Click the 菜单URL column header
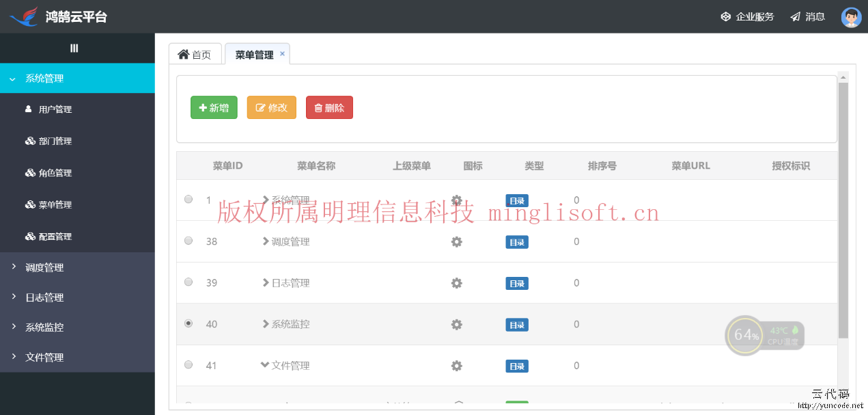 (x=691, y=165)
